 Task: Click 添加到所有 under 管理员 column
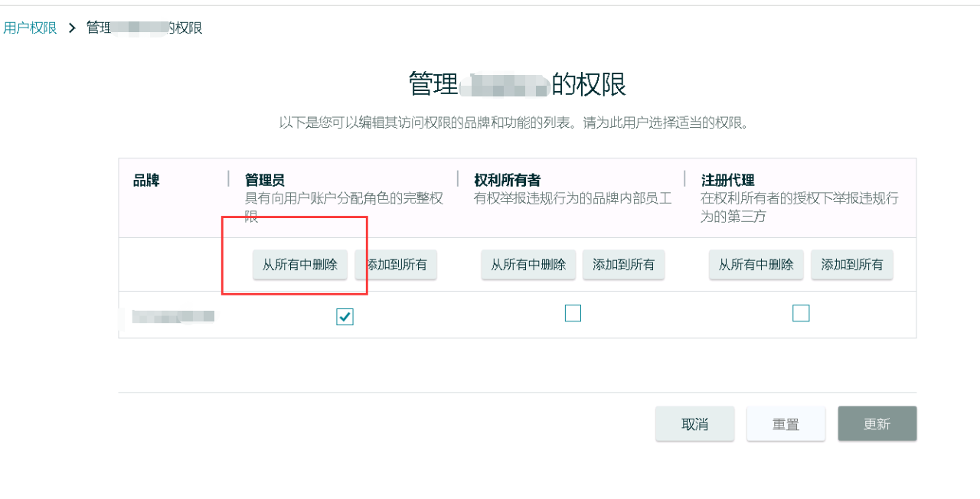(396, 265)
